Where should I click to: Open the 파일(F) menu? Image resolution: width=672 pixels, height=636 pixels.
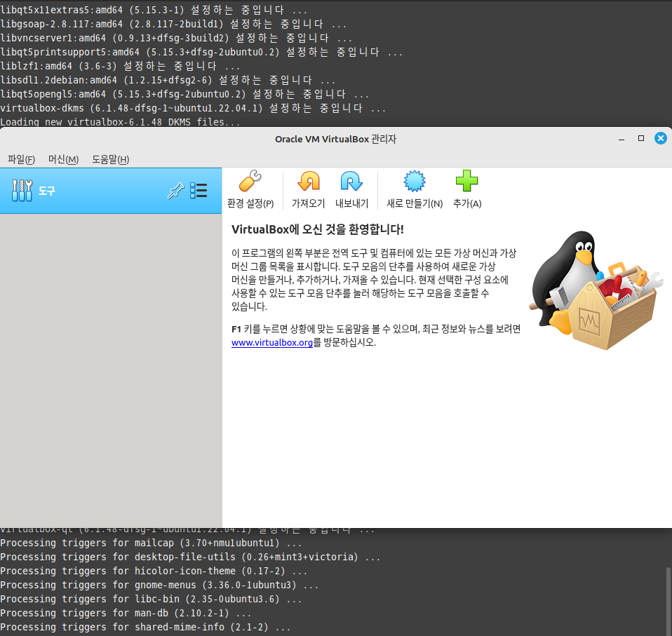tap(21, 159)
